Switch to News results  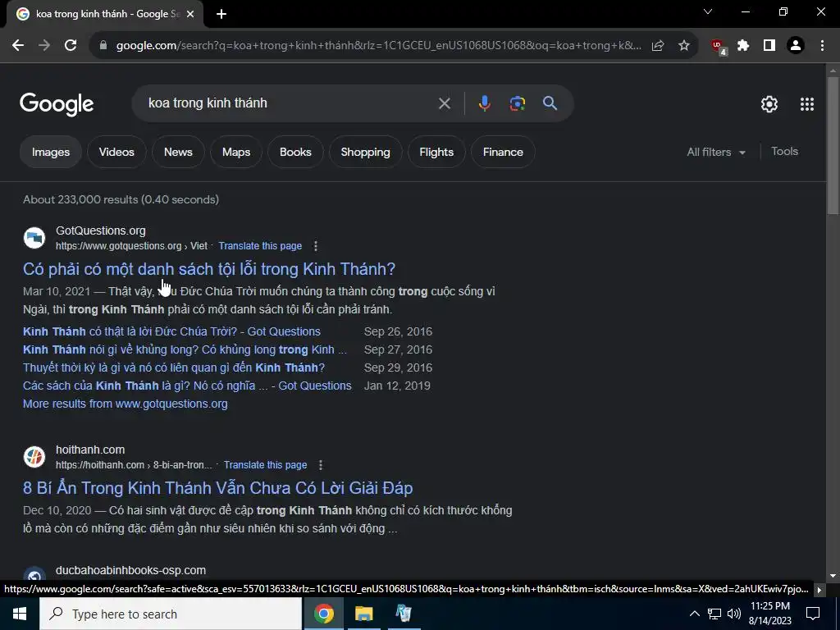tap(178, 152)
